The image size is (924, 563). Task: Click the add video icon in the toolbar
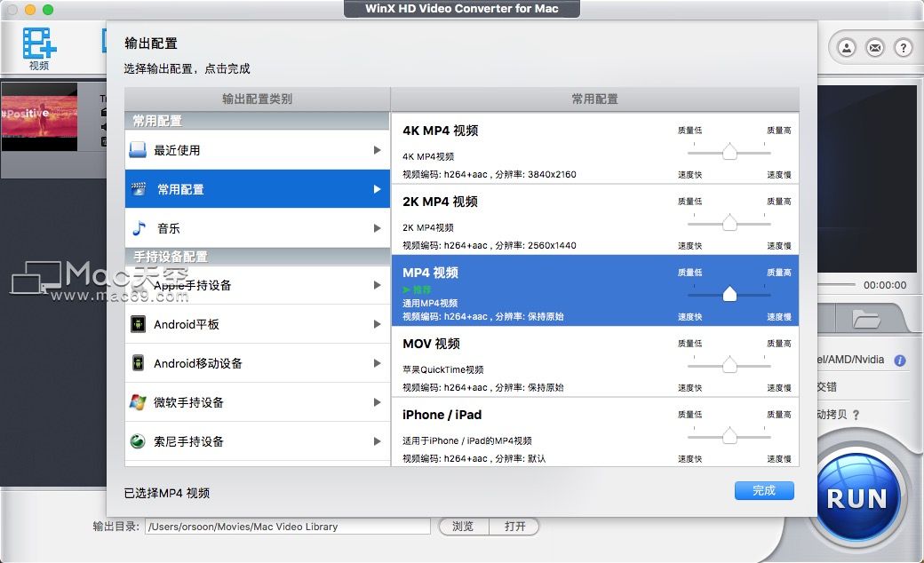click(x=37, y=42)
